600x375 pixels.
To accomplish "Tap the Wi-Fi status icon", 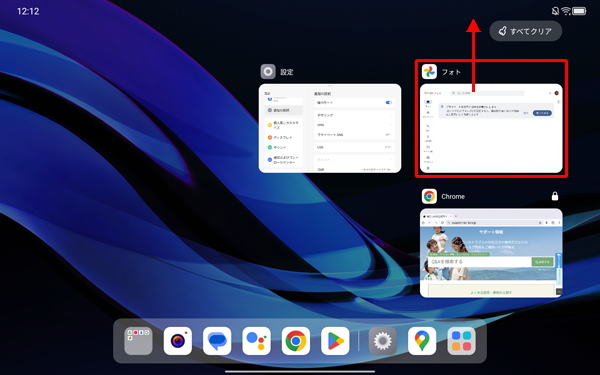I will pyautogui.click(x=566, y=11).
